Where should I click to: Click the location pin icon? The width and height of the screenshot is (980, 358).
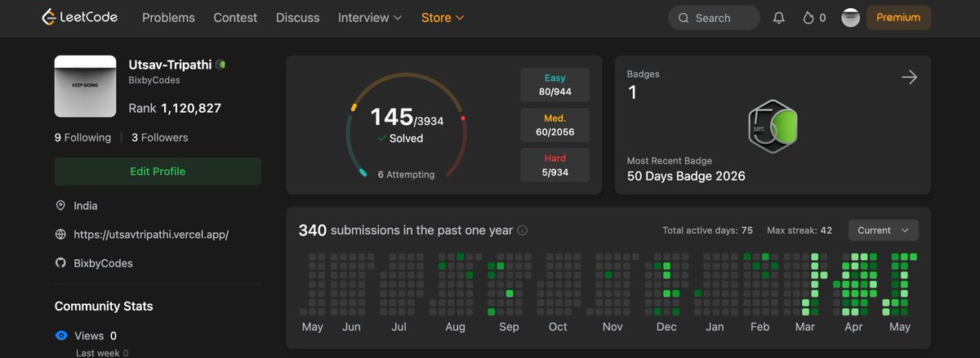(60, 205)
